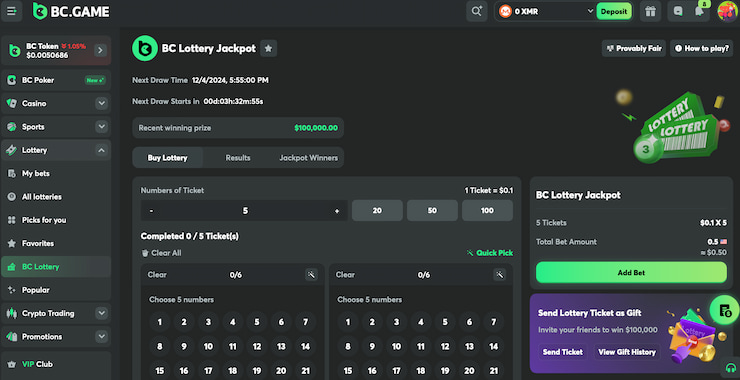This screenshot has height=380, width=740.
Task: Pick number 5 on the first ticket
Action: 257,322
